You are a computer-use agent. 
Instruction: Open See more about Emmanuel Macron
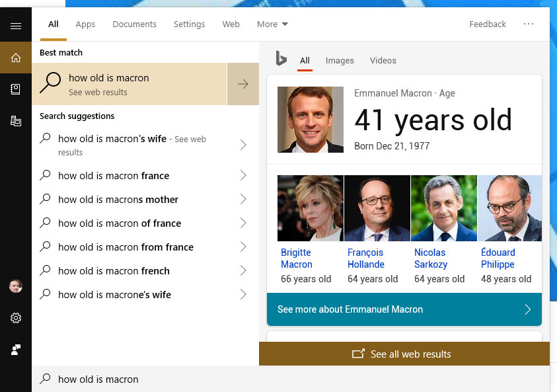click(x=404, y=309)
